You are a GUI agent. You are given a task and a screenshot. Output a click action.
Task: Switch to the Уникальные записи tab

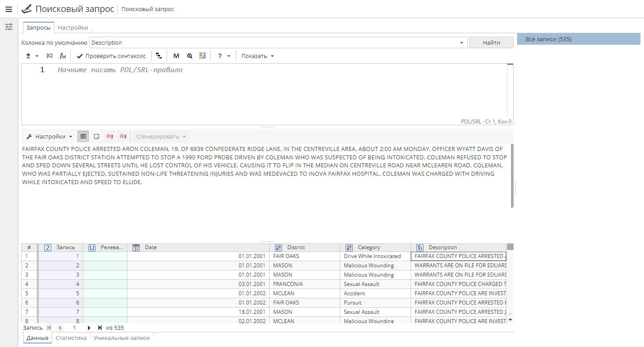click(x=122, y=338)
